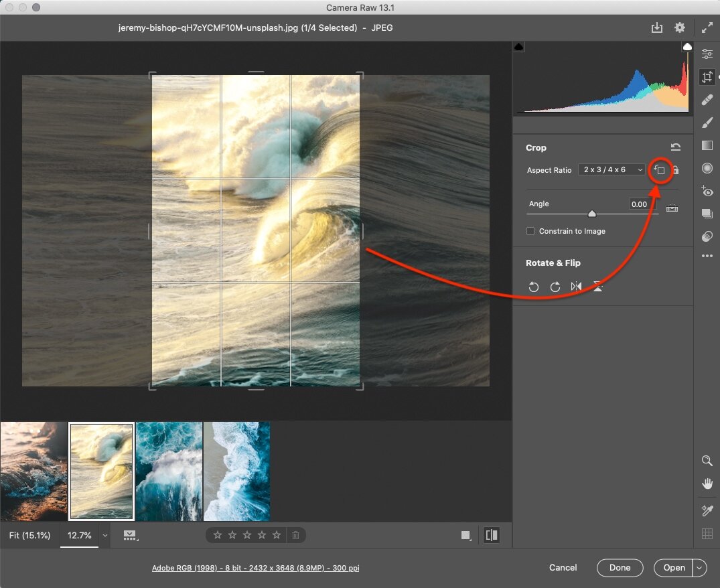Select the Spot Removal bandage tool
This screenshot has width=720, height=588.
pos(707,100)
